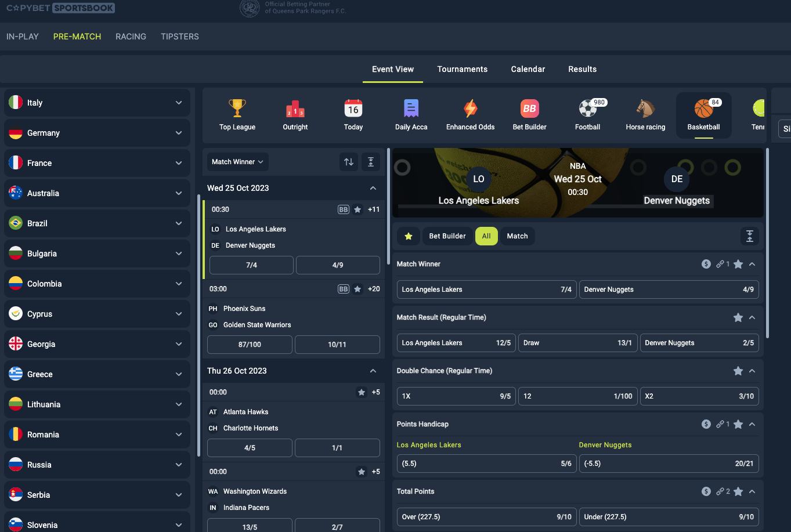Select the (-5.5) 20/21 Denver handicap
This screenshot has height=532, width=791.
coord(669,464)
